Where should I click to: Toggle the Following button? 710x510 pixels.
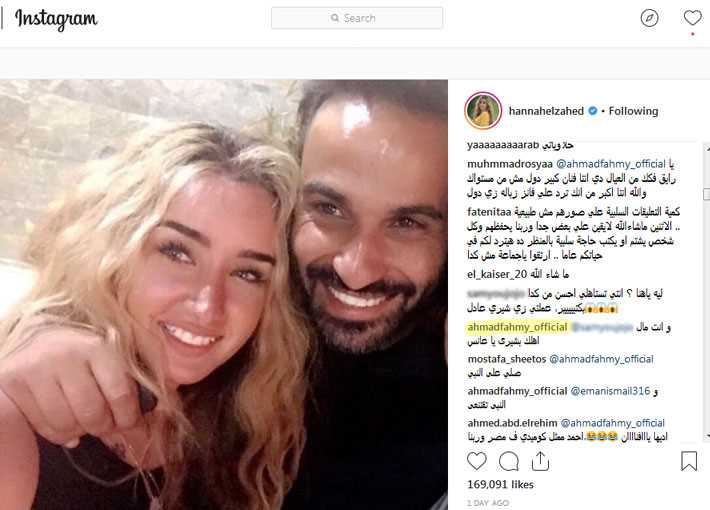point(633,111)
